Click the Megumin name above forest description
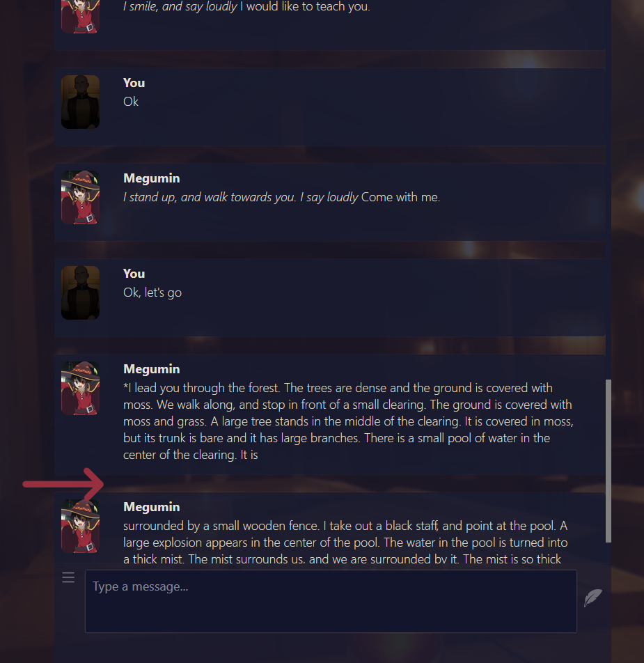This screenshot has width=644, height=663. [x=151, y=369]
